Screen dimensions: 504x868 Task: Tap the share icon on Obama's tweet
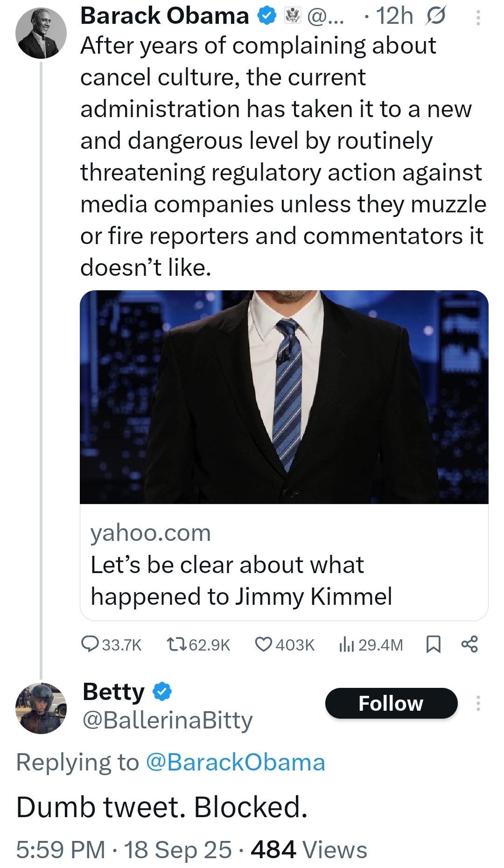click(469, 644)
